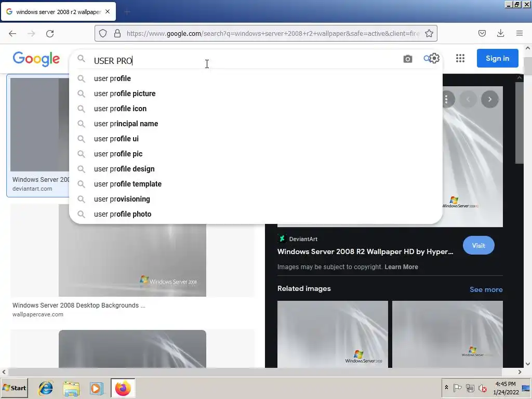
Task: Open first related image thumbnail
Action: click(x=332, y=334)
